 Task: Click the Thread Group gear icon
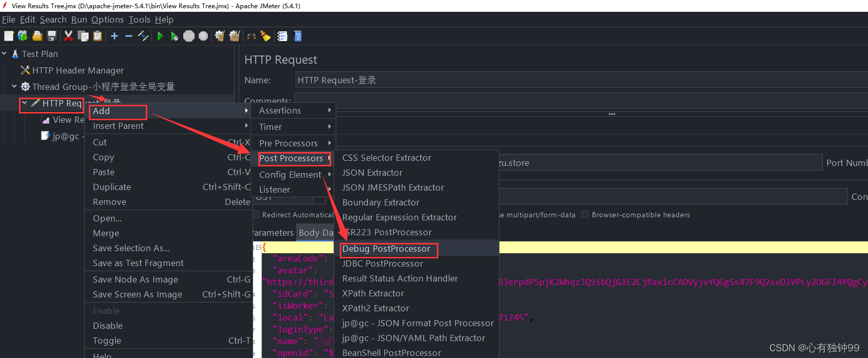tap(25, 86)
